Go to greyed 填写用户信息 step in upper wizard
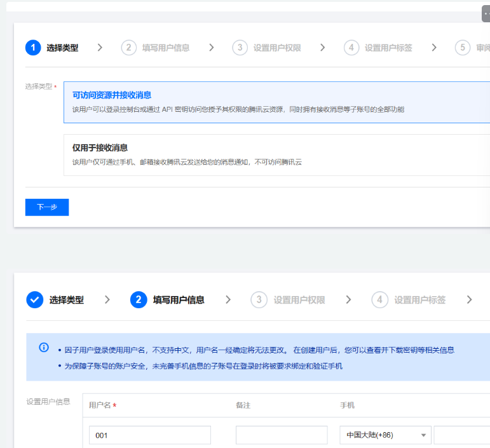Screen dimensions: 490x448 (165, 48)
